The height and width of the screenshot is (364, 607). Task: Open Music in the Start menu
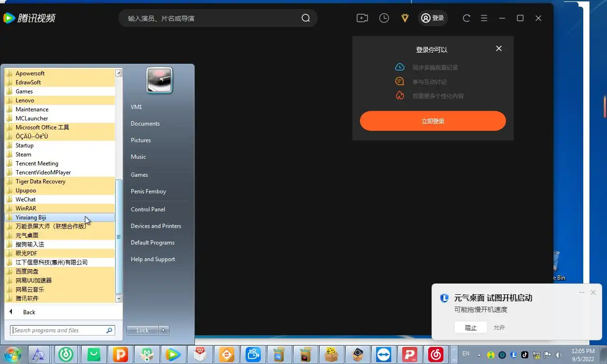click(x=138, y=157)
